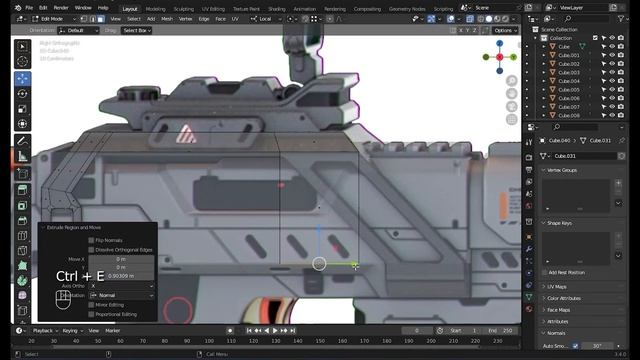Open the Mesh menu in viewport header

(167, 19)
